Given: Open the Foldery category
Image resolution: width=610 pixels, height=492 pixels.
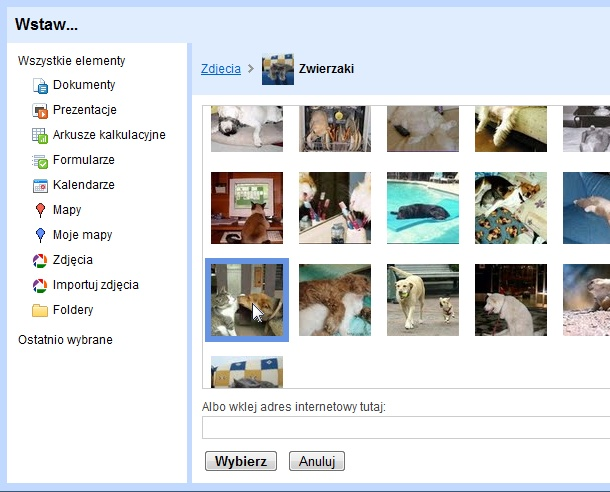Looking at the screenshot, I should tap(73, 310).
